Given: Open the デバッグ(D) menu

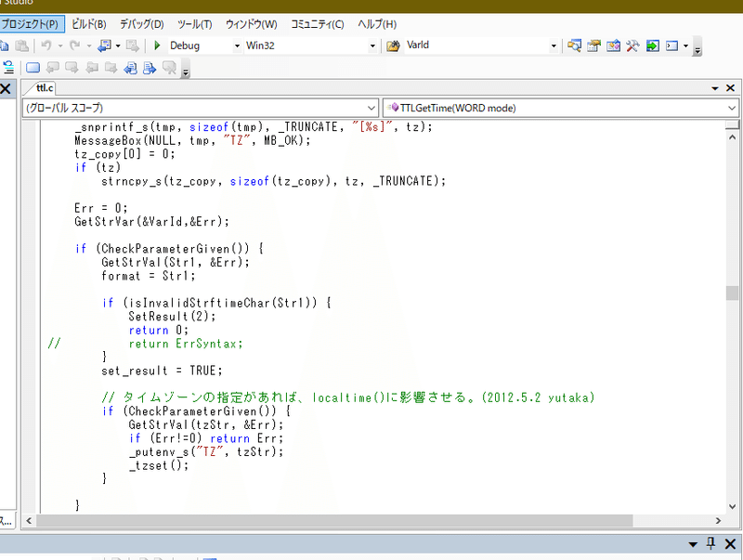Looking at the screenshot, I should point(142,24).
